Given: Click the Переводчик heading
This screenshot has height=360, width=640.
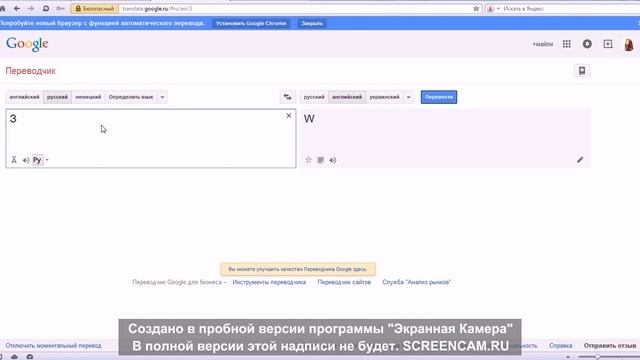Looking at the screenshot, I should [30, 71].
